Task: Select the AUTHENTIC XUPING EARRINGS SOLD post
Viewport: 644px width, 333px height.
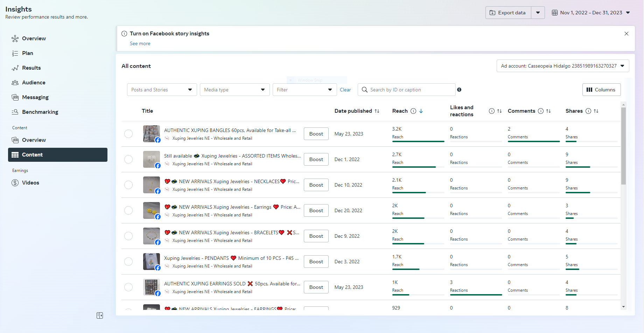Action: click(x=128, y=287)
